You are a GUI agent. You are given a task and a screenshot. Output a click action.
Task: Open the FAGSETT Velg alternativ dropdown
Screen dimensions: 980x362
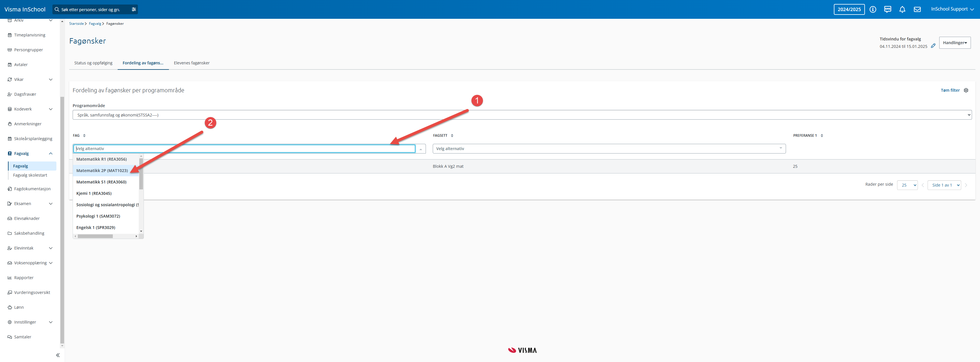tap(609, 149)
